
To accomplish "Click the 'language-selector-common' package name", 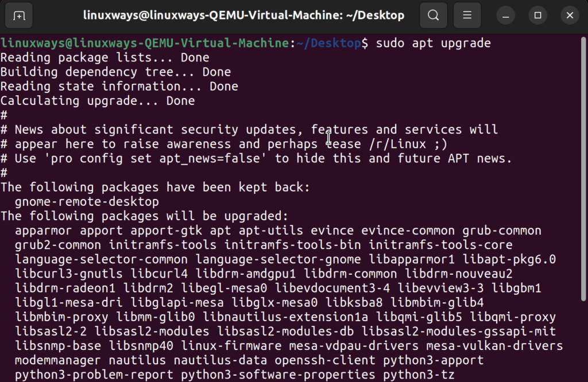I will click(101, 259).
